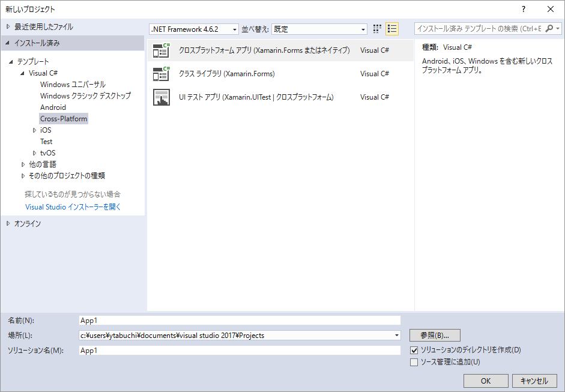565x392 pixels.
Task: Confirm with the OK button
Action: click(486, 381)
